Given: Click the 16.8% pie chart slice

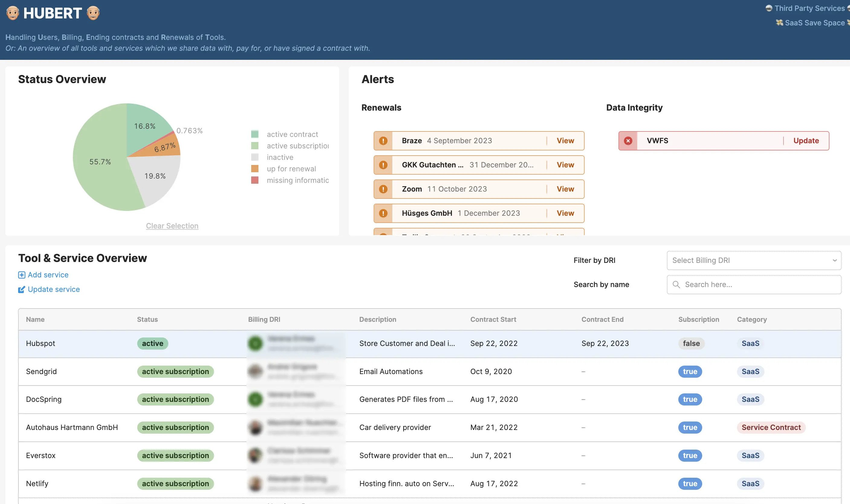Looking at the screenshot, I should (x=145, y=126).
